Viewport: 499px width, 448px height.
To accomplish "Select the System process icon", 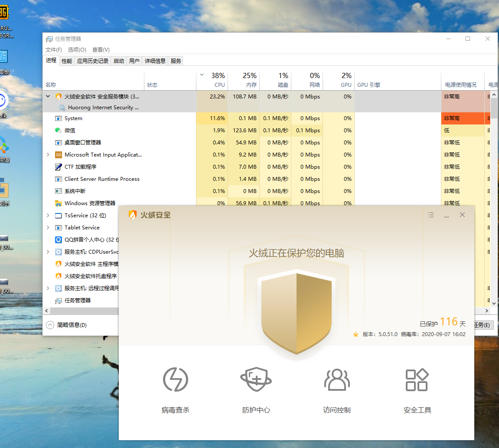I will [x=58, y=118].
